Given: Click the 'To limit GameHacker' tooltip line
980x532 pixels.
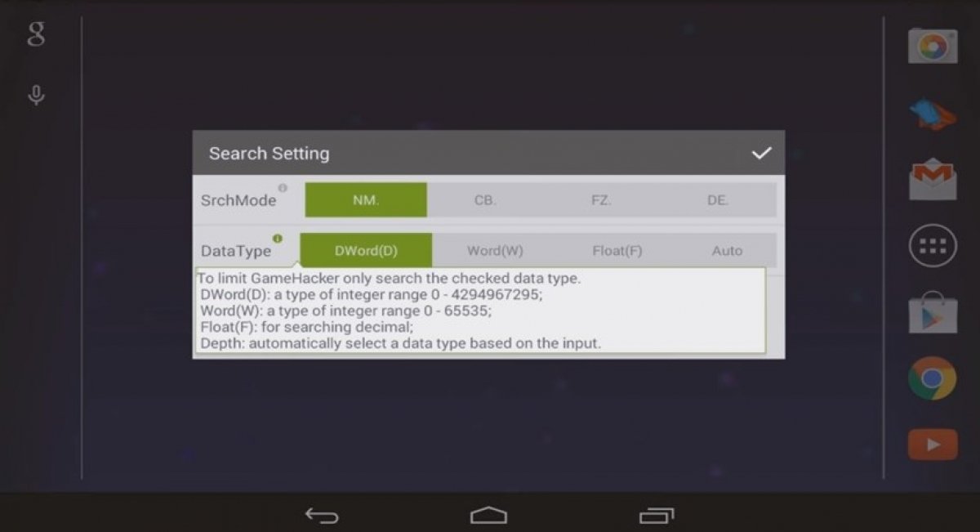Looking at the screenshot, I should tap(389, 279).
